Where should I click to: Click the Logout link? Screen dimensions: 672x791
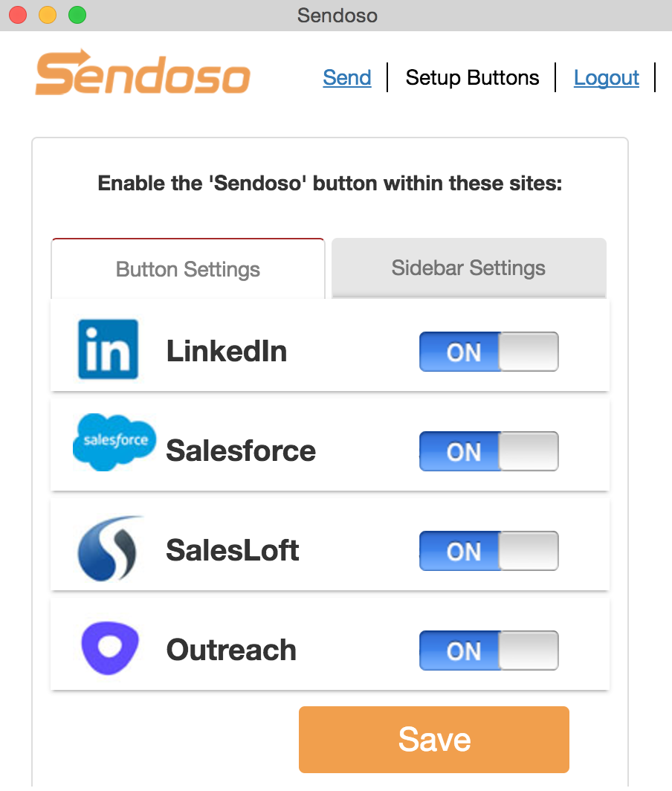tap(607, 78)
